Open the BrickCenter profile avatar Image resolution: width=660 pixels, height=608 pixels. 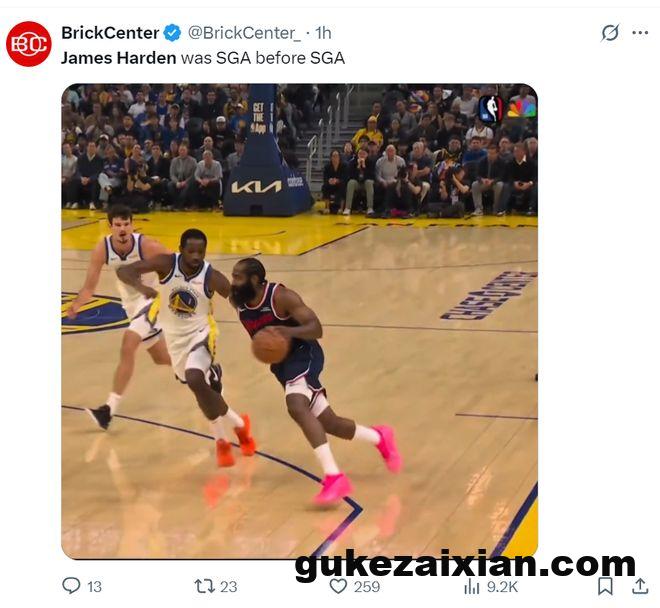pyautogui.click(x=29, y=44)
